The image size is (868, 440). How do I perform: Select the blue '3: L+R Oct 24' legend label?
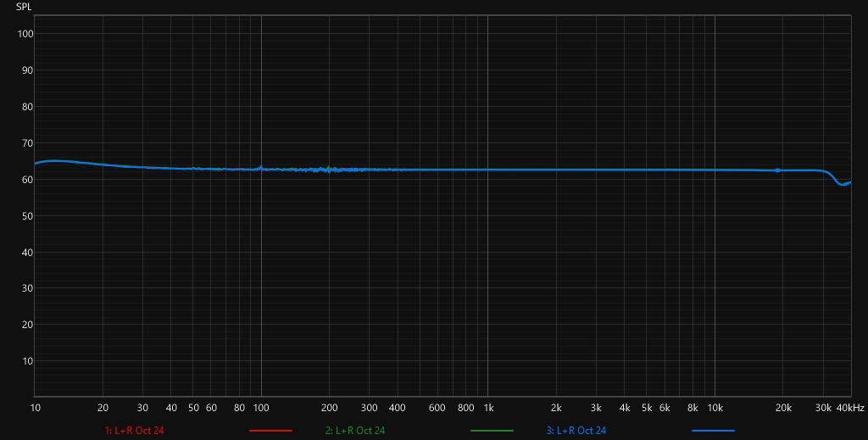point(576,430)
